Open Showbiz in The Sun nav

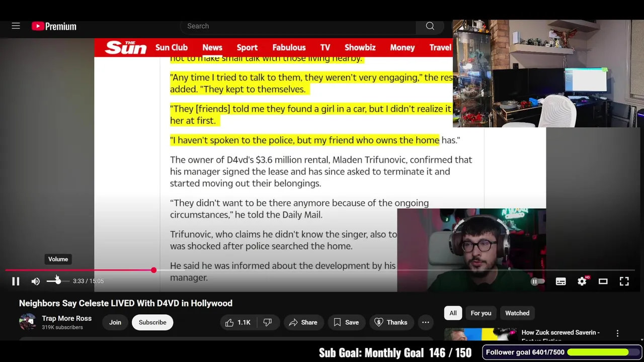point(360,47)
